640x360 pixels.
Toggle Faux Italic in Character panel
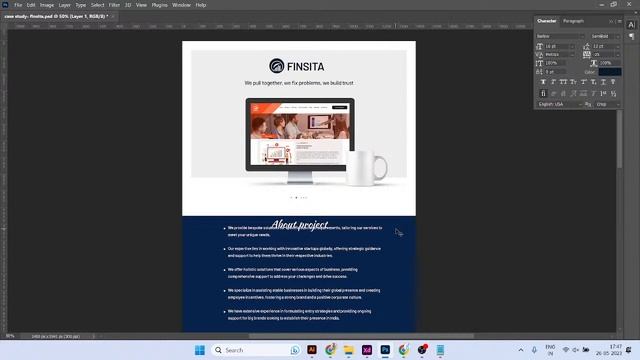pyautogui.click(x=553, y=82)
